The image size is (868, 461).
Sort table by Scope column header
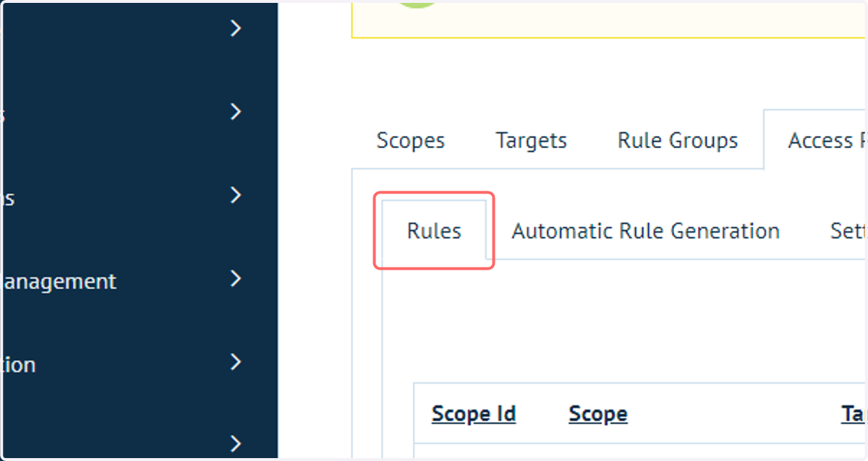click(598, 414)
